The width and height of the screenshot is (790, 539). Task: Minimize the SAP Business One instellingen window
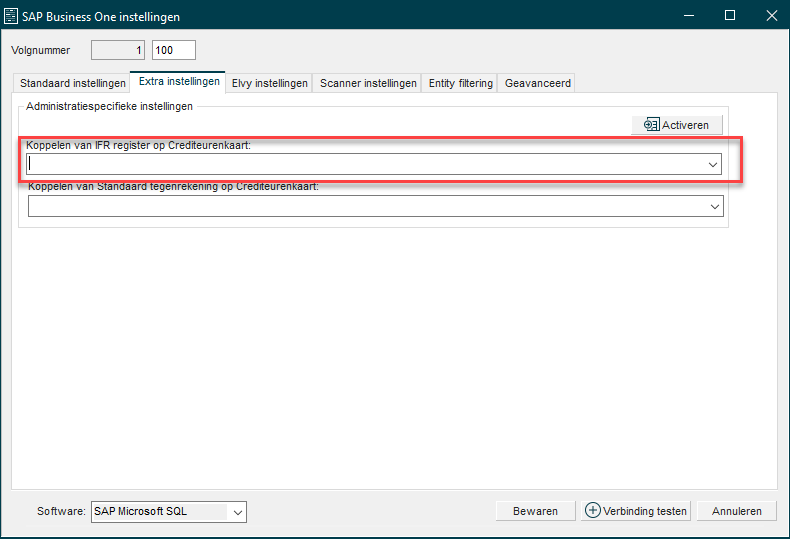(x=689, y=16)
